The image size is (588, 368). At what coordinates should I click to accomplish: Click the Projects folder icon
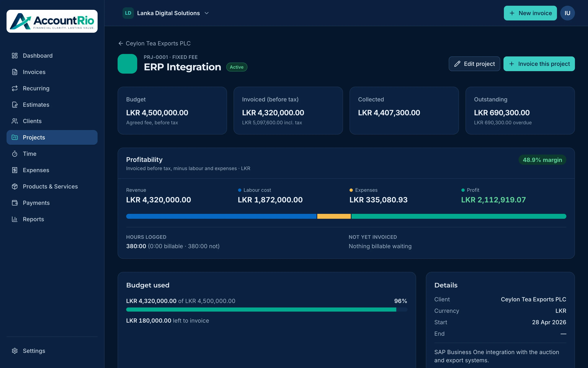(14, 137)
